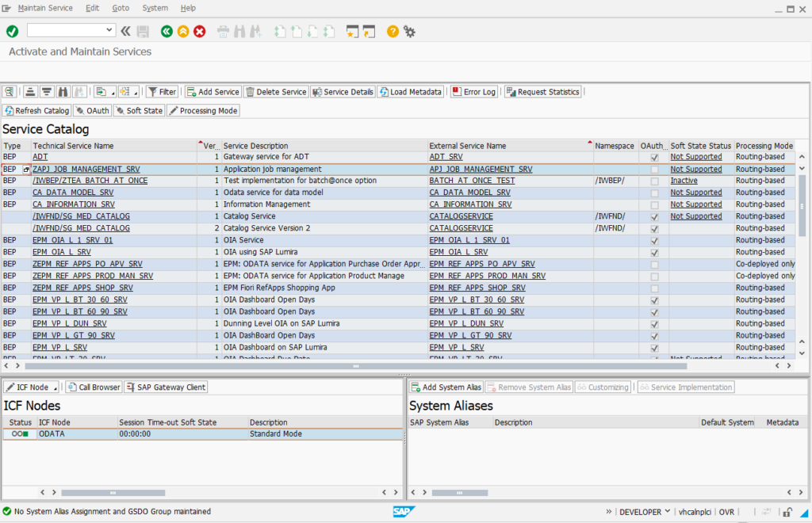Click the blue triangle in the status bar corner
Viewport: 812px width, 523px height.
(804, 513)
